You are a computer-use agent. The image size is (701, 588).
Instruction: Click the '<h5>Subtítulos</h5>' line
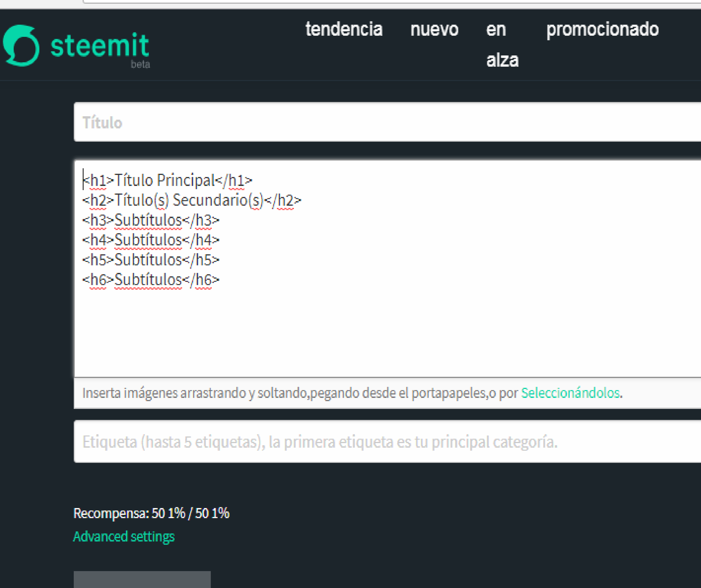tap(151, 260)
